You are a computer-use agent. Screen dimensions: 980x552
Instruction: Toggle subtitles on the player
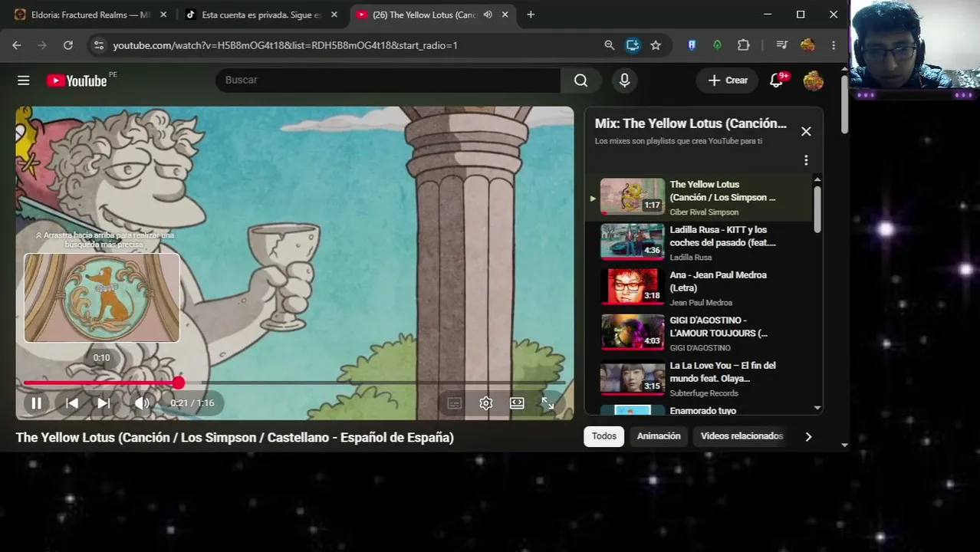point(454,403)
